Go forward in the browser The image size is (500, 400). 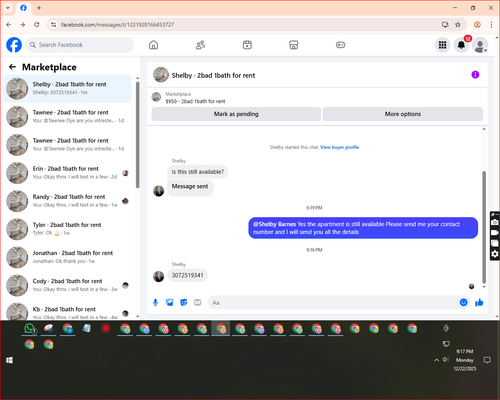click(23, 24)
